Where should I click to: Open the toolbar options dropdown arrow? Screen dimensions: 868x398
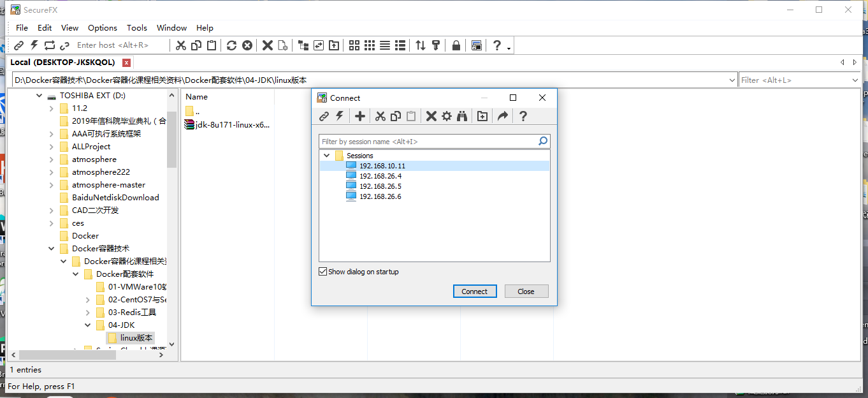click(x=509, y=48)
